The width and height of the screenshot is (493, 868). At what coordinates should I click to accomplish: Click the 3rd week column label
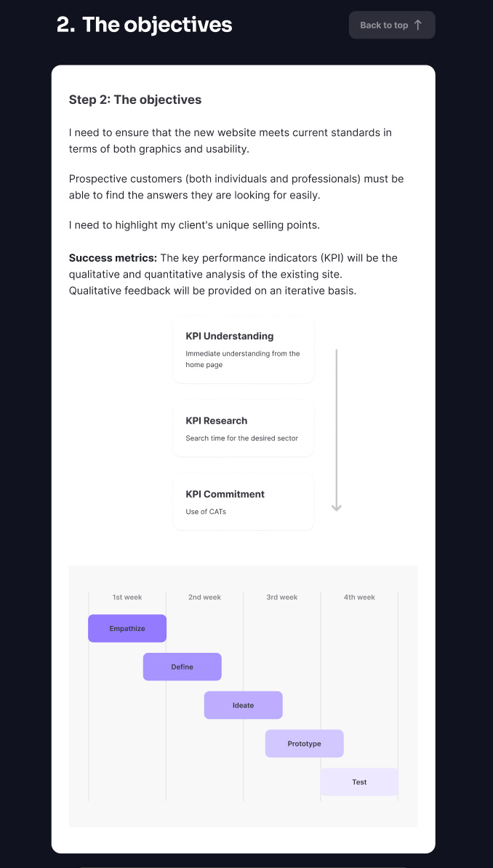pos(281,598)
